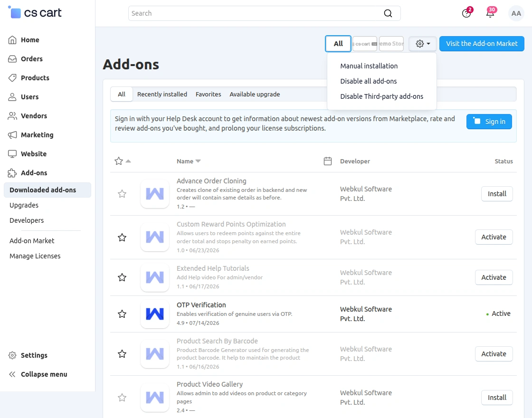Sort by favorites star column header

tap(122, 161)
